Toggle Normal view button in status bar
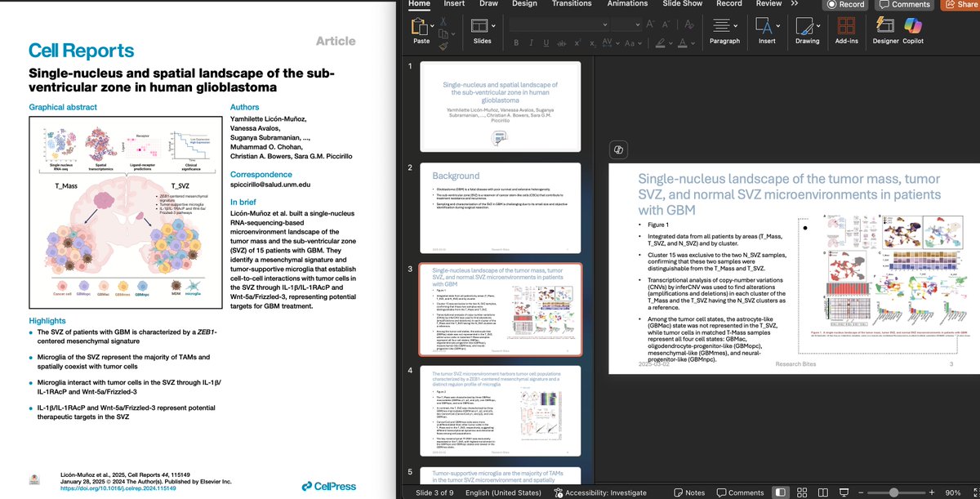This screenshot has height=499, width=980. 781,492
